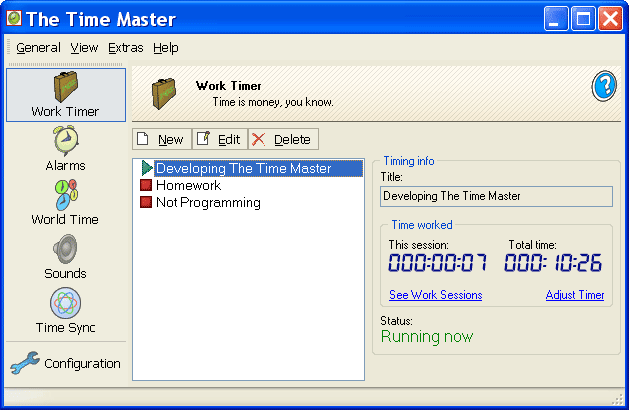Click the New timer button

click(161, 140)
